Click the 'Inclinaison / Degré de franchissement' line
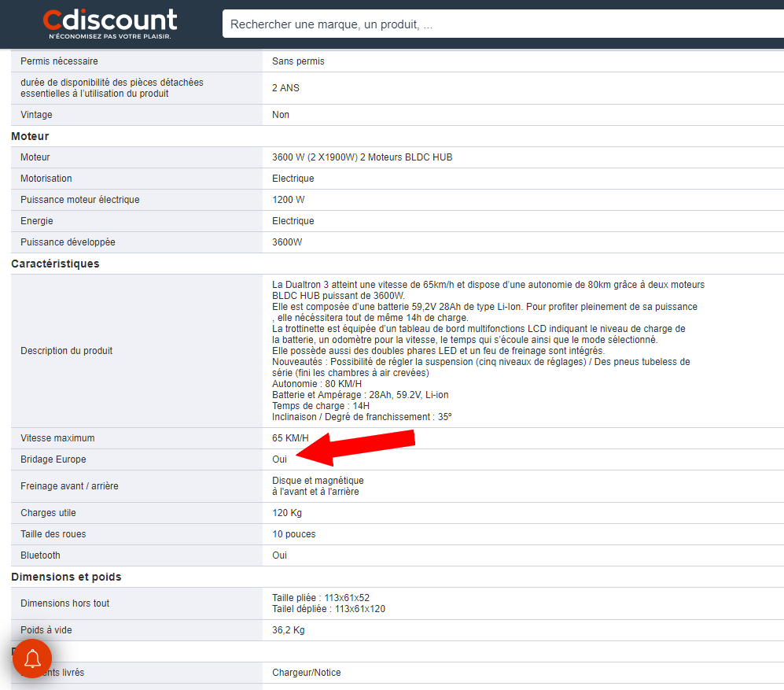The height and width of the screenshot is (690, 784). (x=362, y=417)
